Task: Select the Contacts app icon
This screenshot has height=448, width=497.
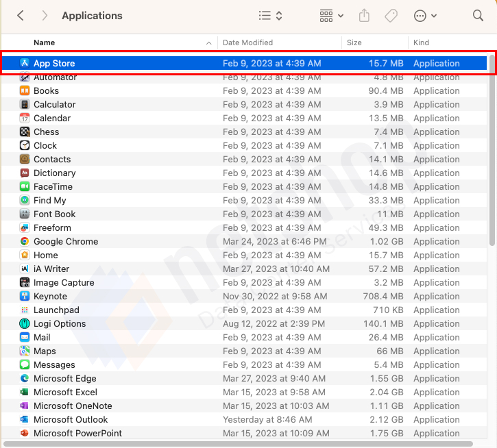Action: coord(25,159)
